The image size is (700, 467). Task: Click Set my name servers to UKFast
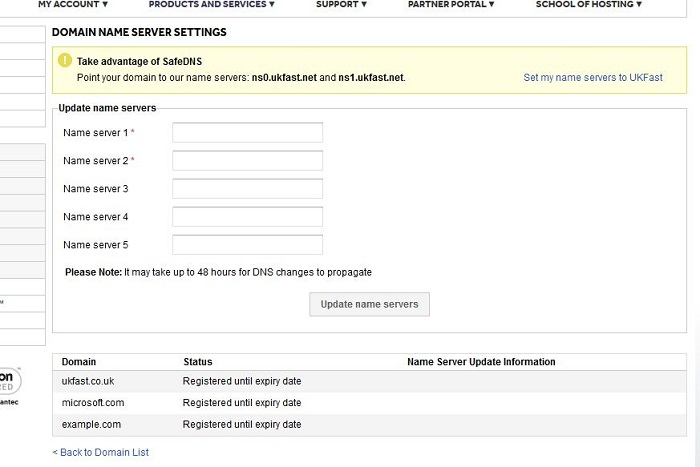(x=593, y=77)
